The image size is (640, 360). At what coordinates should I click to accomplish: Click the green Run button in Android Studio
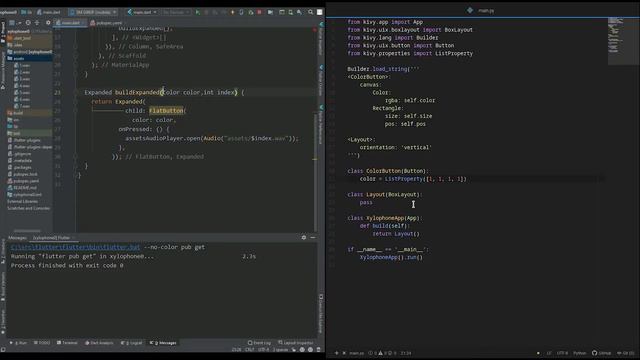[x=198, y=12]
